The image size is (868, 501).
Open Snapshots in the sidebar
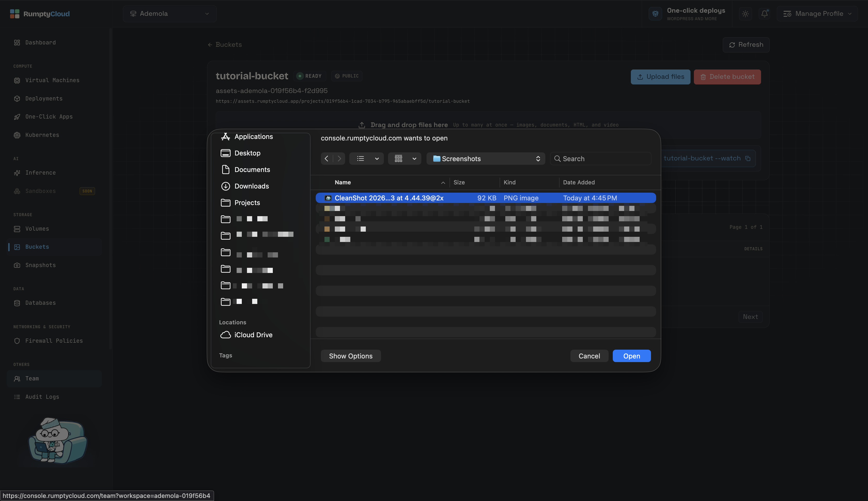pyautogui.click(x=40, y=265)
